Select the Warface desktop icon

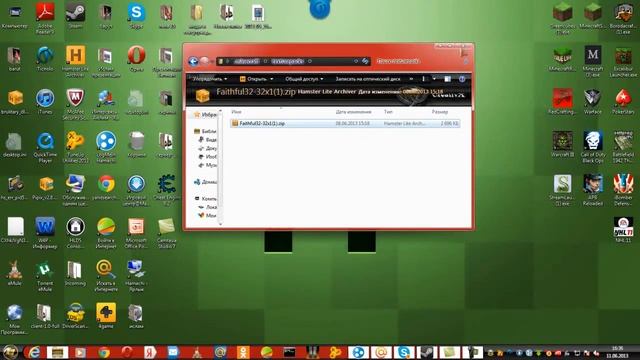coord(593,101)
